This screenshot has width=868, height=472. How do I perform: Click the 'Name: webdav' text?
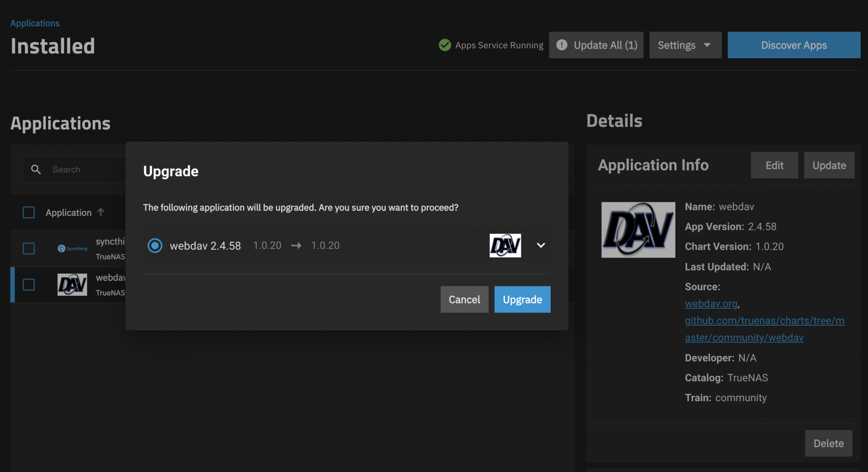coord(719,207)
